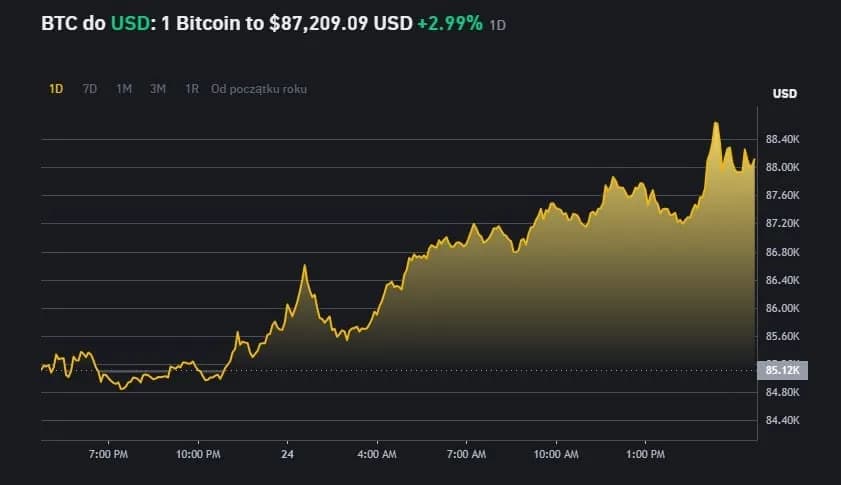Click the 88.40K axis label

pos(781,139)
